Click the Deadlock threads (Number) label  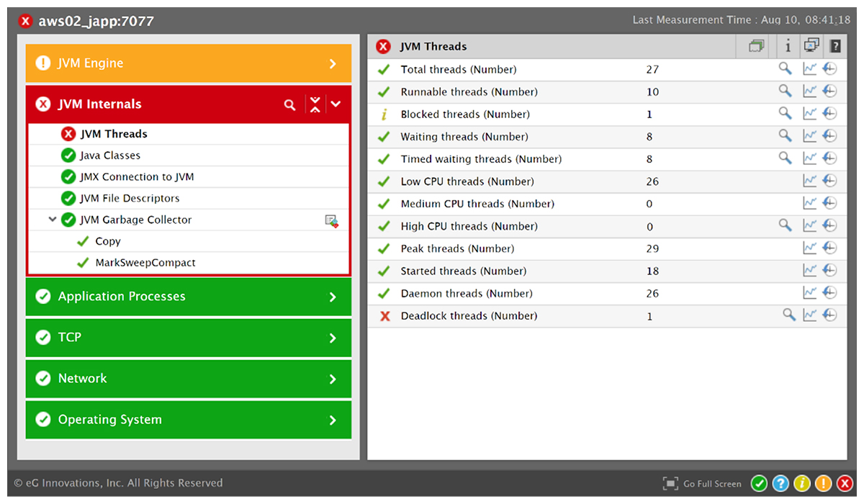pyautogui.click(x=469, y=315)
